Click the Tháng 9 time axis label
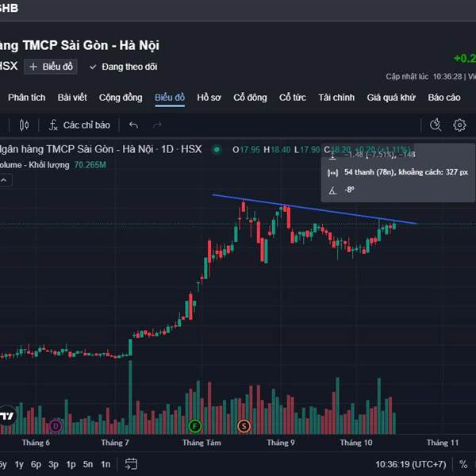 [281, 443]
